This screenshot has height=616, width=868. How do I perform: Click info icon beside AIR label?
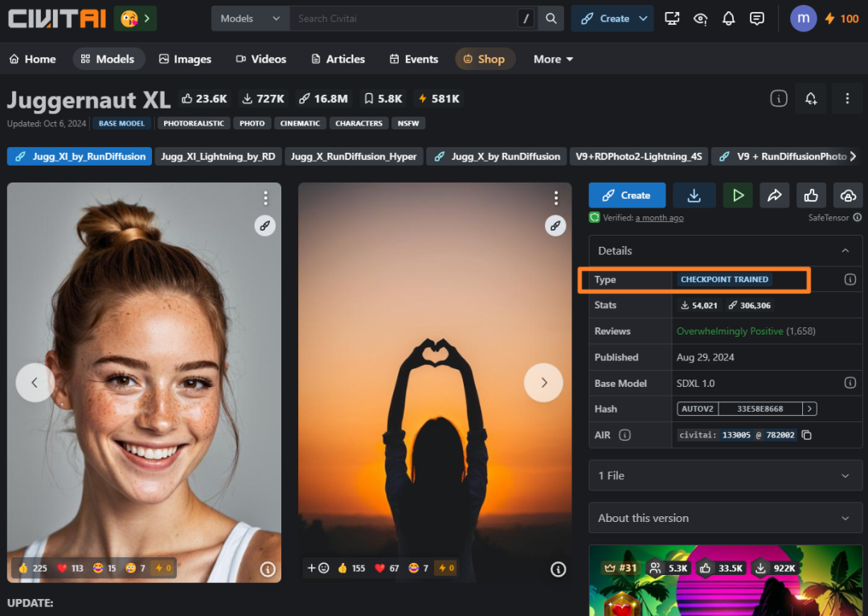pos(624,435)
